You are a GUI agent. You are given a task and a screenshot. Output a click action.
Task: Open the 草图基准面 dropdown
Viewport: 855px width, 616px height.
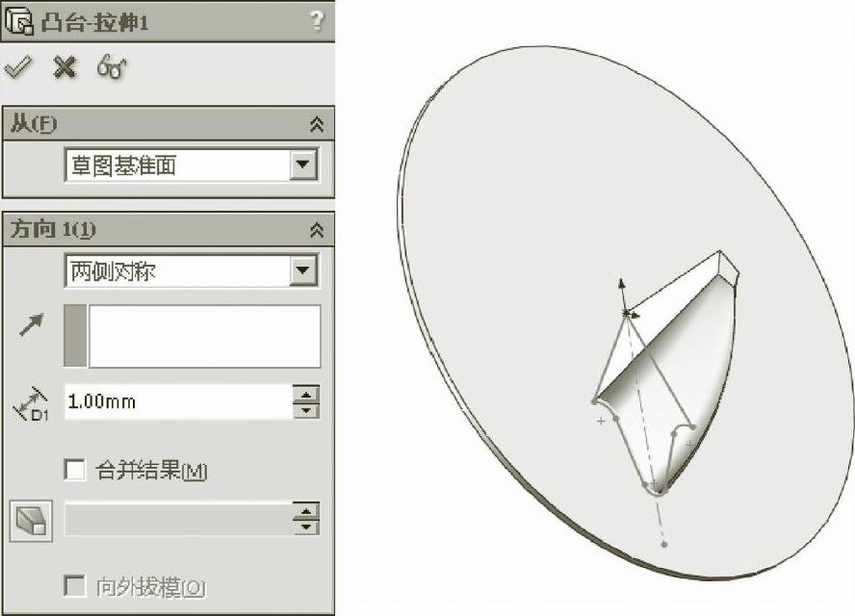point(303,164)
